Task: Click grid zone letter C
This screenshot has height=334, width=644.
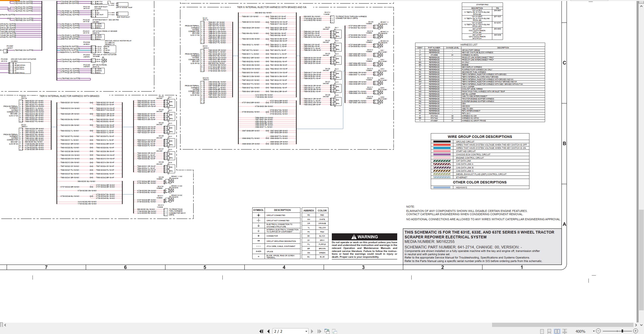Action: point(564,63)
